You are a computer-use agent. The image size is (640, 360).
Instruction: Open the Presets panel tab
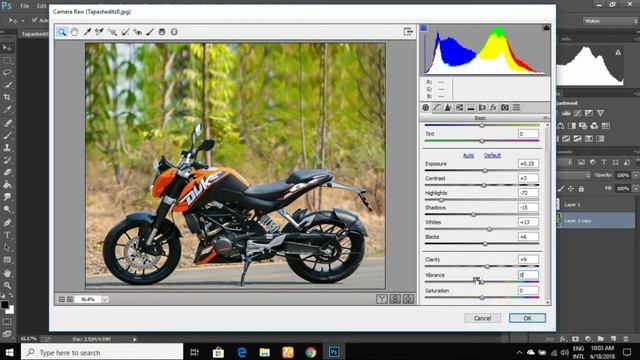(x=516, y=108)
